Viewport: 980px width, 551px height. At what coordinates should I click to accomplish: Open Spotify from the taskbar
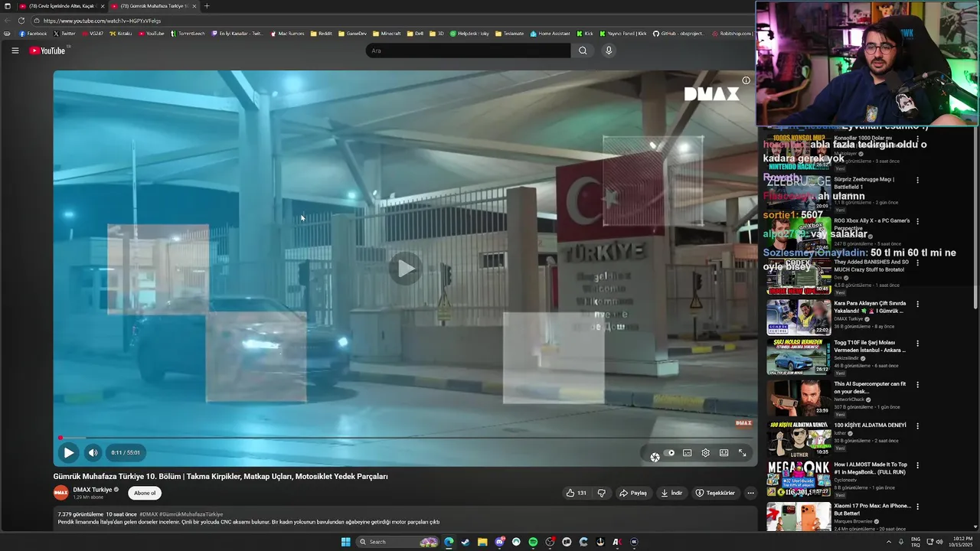click(x=533, y=542)
